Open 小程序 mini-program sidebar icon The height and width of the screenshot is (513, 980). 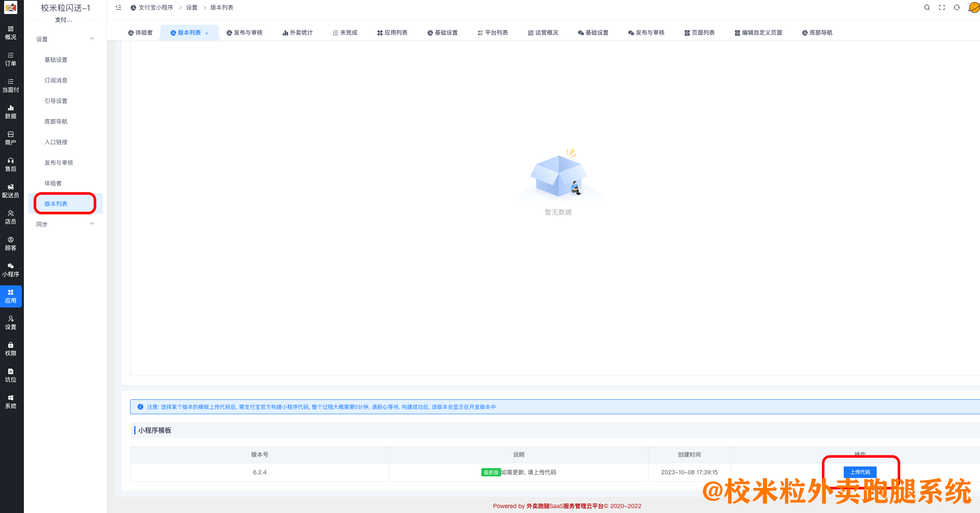tap(11, 270)
